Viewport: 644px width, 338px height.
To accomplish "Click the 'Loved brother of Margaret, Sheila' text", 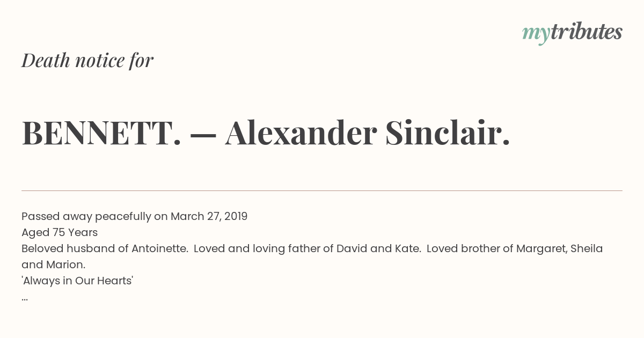I will point(515,249).
